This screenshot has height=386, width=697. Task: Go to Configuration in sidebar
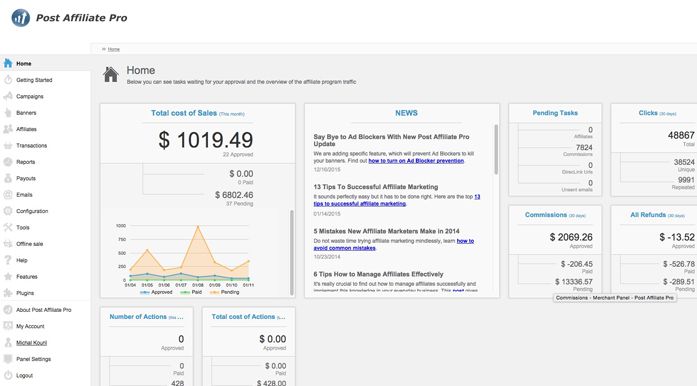[x=32, y=211]
